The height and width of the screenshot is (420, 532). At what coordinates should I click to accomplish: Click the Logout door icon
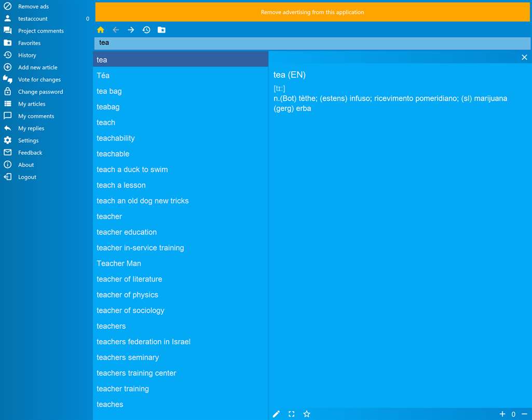tap(7, 177)
